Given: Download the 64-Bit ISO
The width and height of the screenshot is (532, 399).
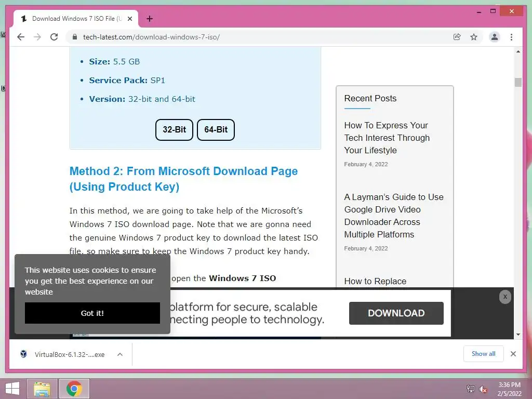Looking at the screenshot, I should 216,129.
